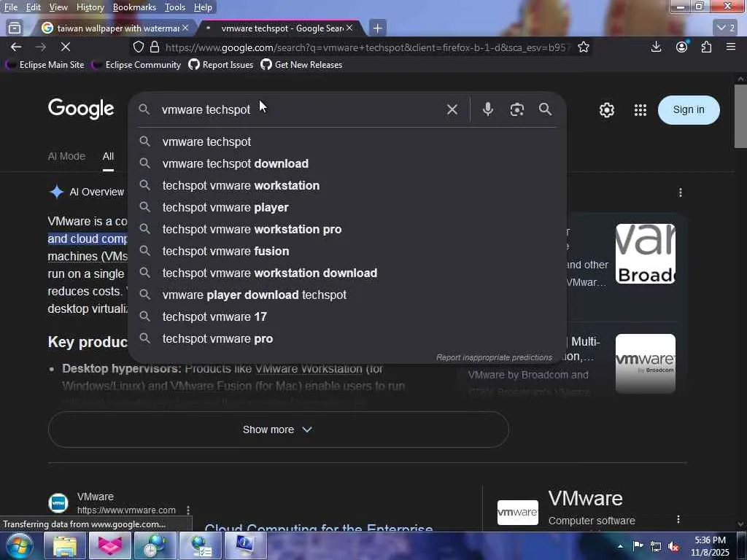Open the taskbar clock 5:36 PM
The image size is (747, 560).
(710, 546)
